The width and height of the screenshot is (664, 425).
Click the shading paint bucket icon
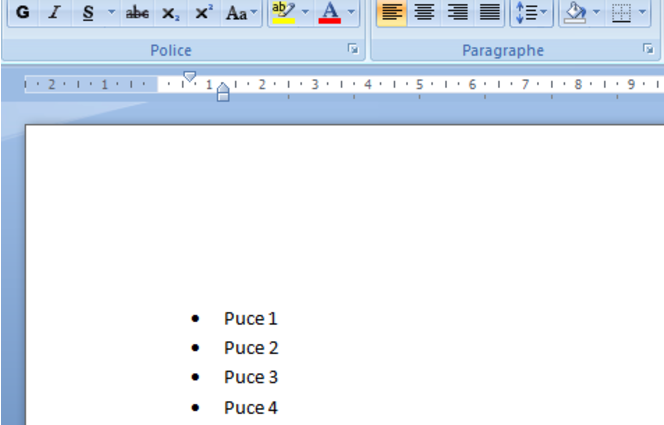point(574,13)
